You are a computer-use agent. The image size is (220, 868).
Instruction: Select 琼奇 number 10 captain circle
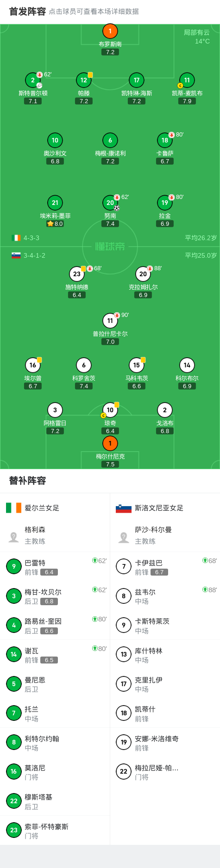[110, 410]
